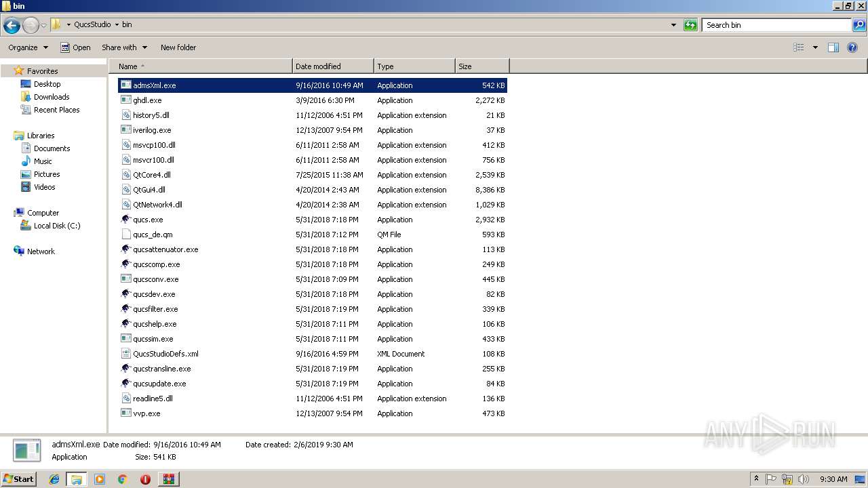Go forward with the Forward arrow
The width and height of the screenshot is (868, 488).
coord(31,26)
